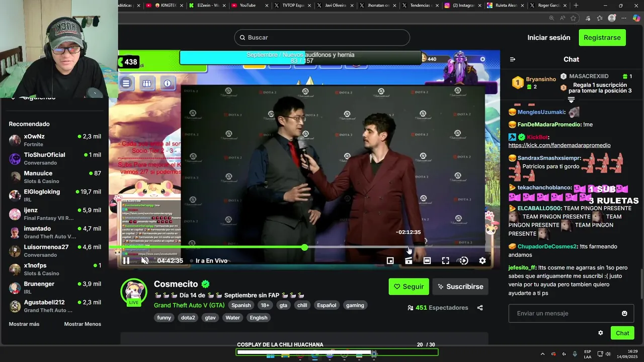Share the stream via share icon
This screenshot has height=362, width=644.
[x=480, y=308]
